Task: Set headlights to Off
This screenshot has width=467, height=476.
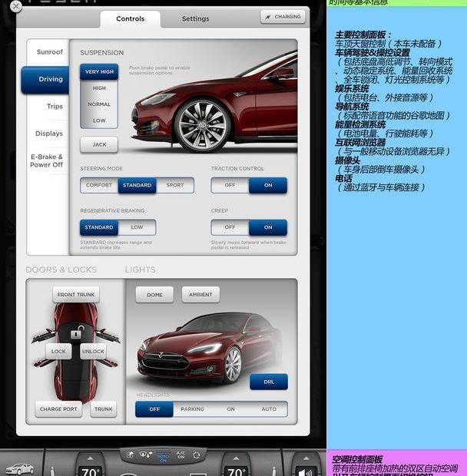Action: [x=154, y=409]
